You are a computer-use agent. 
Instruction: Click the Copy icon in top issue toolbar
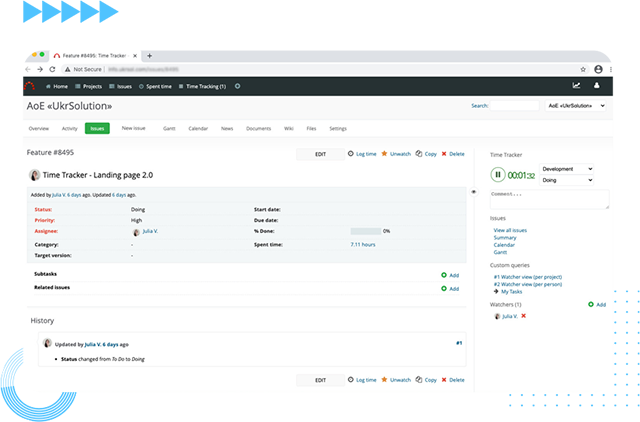pyautogui.click(x=419, y=154)
